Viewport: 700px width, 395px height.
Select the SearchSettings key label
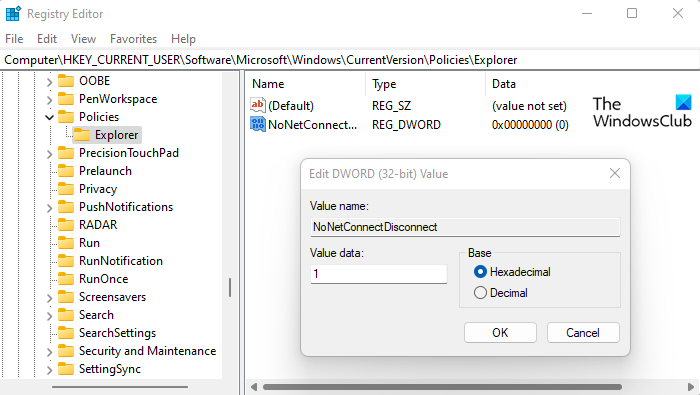click(117, 333)
